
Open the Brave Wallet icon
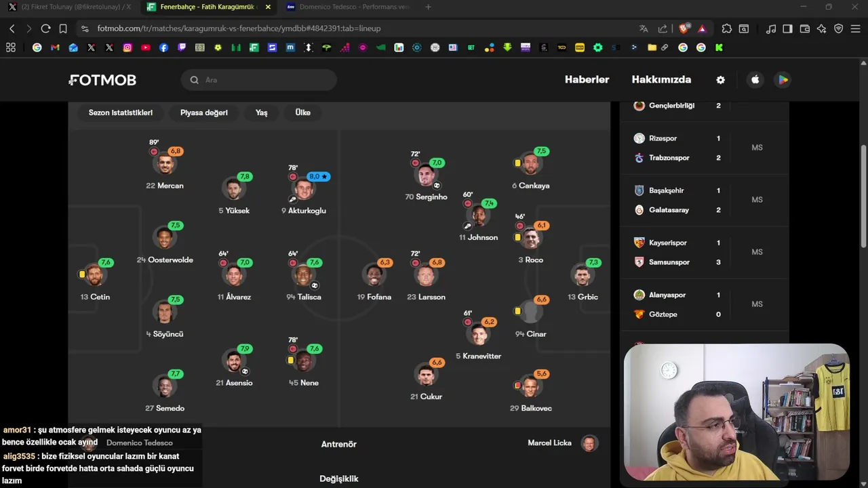click(x=805, y=28)
